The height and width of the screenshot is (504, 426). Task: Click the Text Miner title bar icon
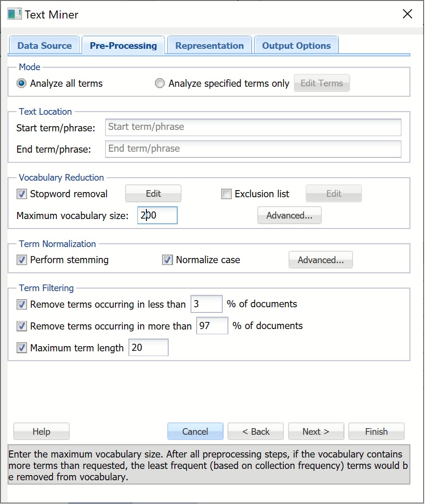14,14
